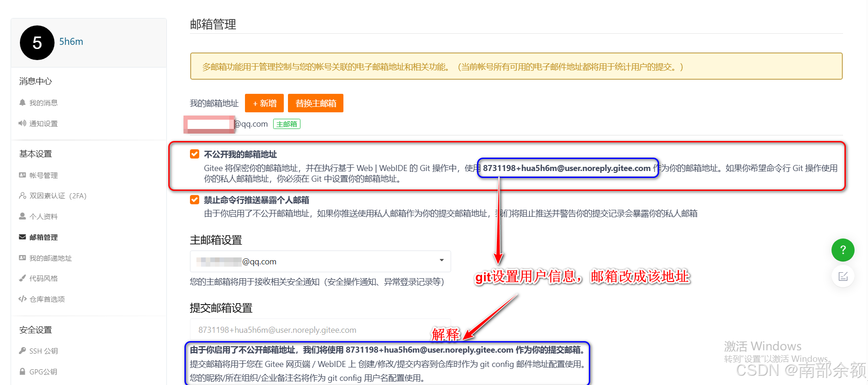Open SSH 公钥 settings
Image resolution: width=868 pixels, height=385 pixels.
(43, 351)
